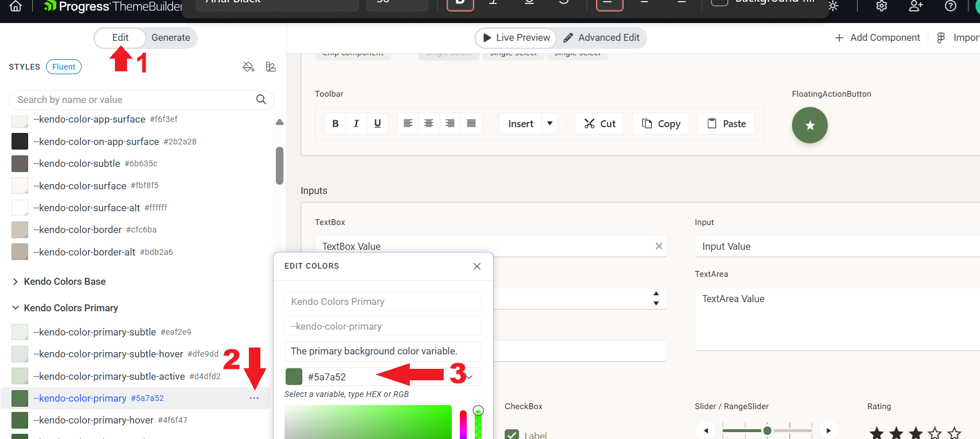Click the slider decrease arrow button

pyautogui.click(x=706, y=430)
